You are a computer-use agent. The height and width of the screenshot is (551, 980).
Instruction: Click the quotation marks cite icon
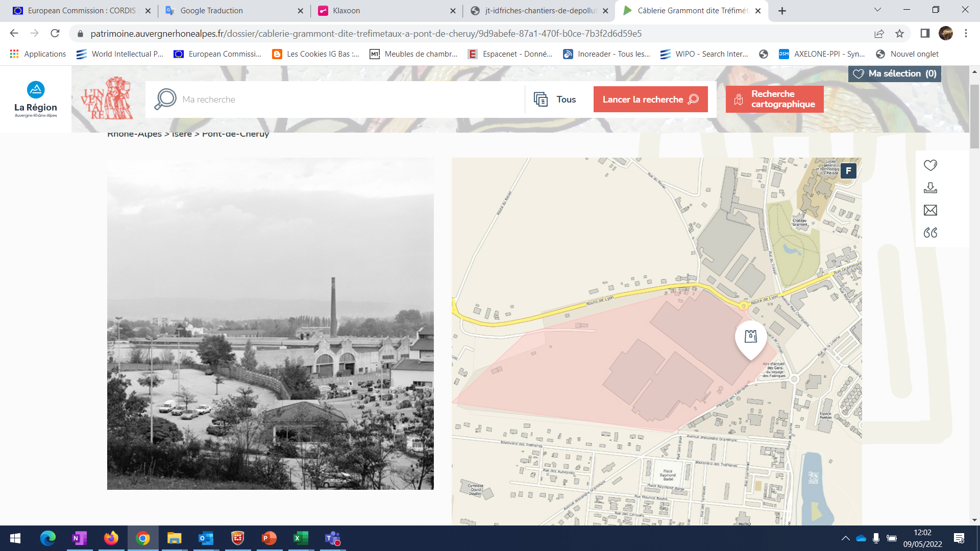click(930, 233)
